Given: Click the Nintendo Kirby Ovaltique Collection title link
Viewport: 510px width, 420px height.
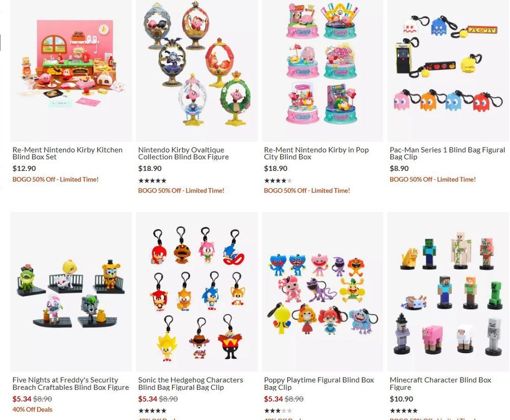Looking at the screenshot, I should (x=184, y=153).
